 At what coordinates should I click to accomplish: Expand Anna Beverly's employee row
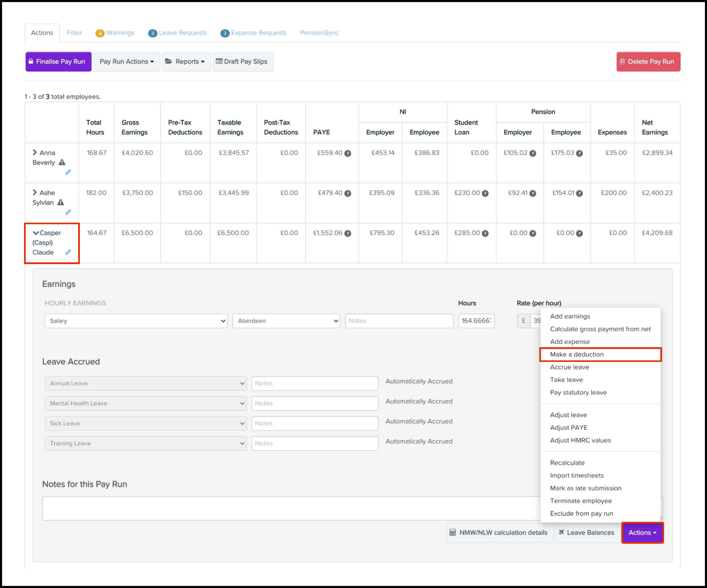pyautogui.click(x=35, y=152)
